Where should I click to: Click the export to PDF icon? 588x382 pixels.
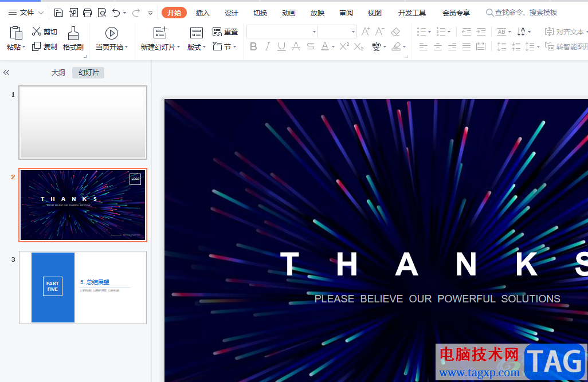click(73, 13)
